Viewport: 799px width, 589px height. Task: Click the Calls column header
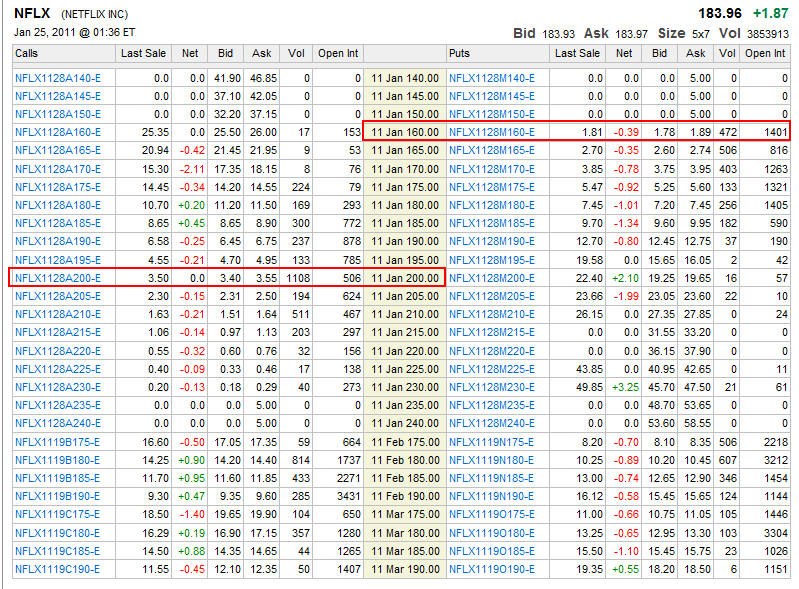click(28, 53)
